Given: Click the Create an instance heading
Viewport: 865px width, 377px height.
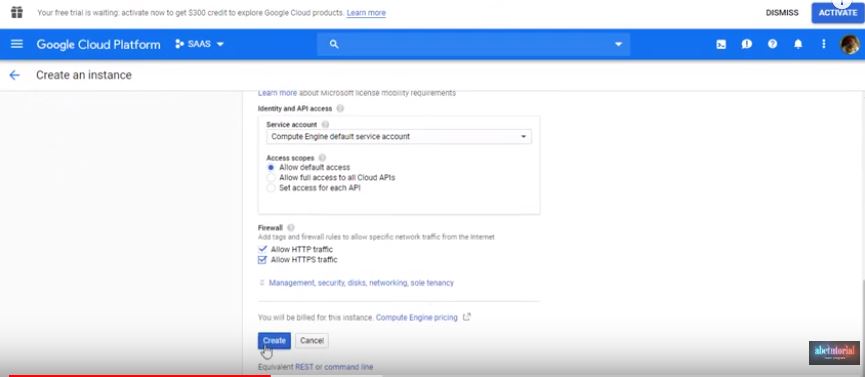Looking at the screenshot, I should point(84,75).
